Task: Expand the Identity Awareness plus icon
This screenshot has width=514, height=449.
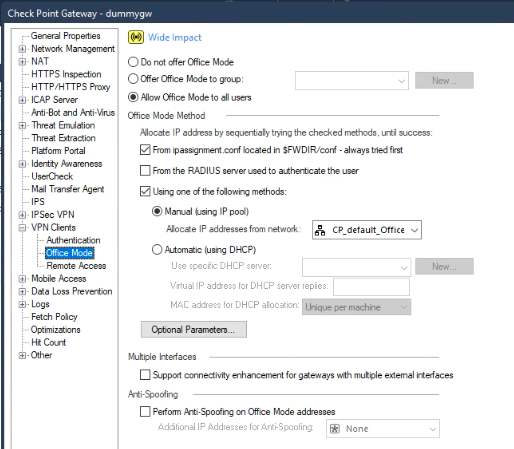Action: pos(22,164)
